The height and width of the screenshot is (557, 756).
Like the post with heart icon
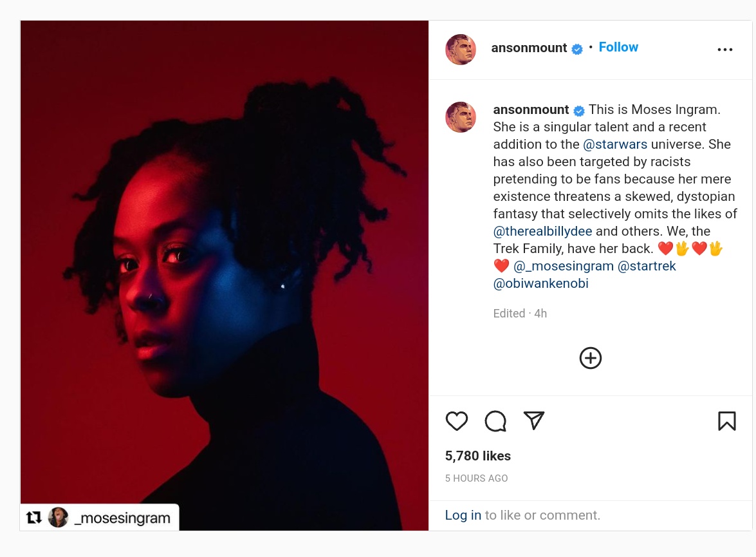[x=457, y=421]
